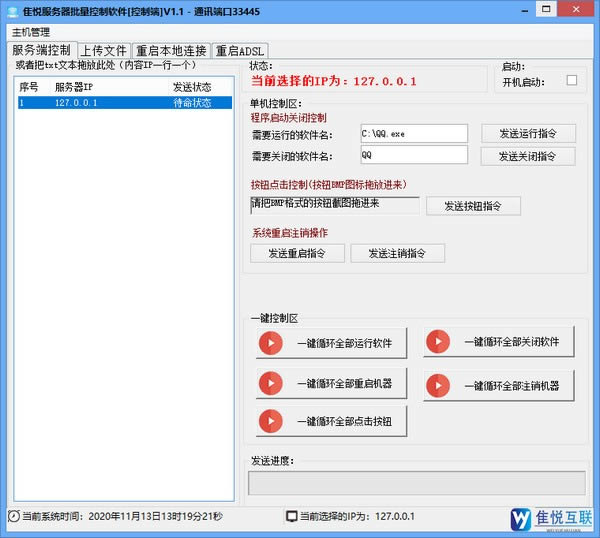Viewport: 600px width, 538px height.
Task: Switch to the 上传文件 tab
Action: click(x=104, y=51)
